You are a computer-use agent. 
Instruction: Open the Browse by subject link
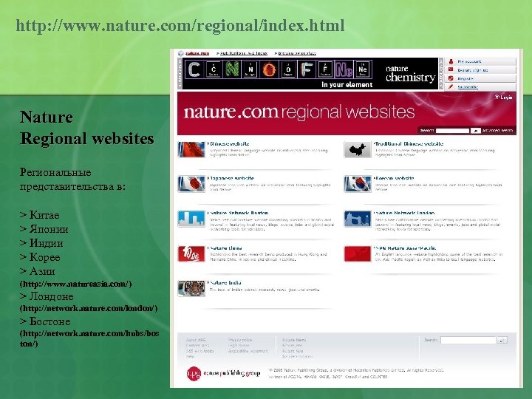[x=297, y=53]
